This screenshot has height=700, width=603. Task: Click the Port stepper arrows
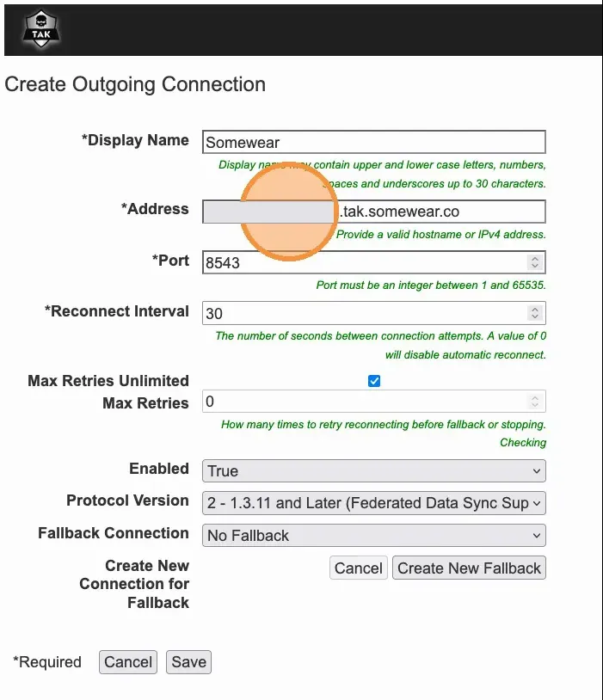(535, 262)
